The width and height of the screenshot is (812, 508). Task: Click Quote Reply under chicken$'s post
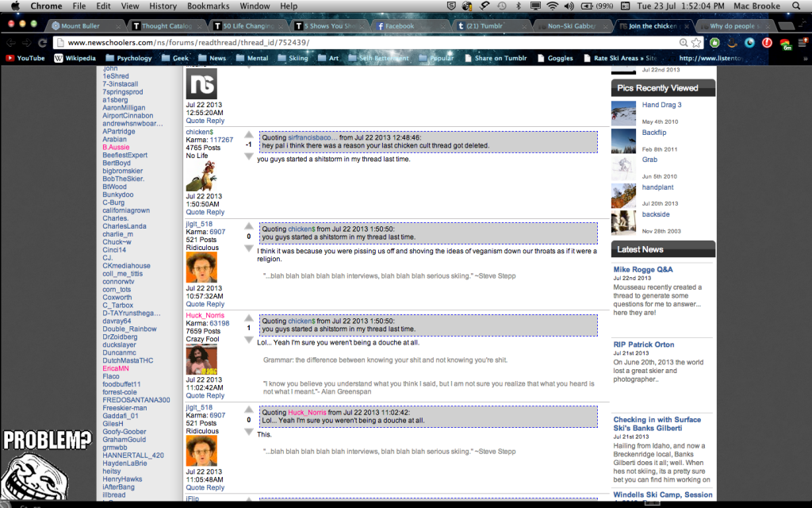tap(205, 212)
